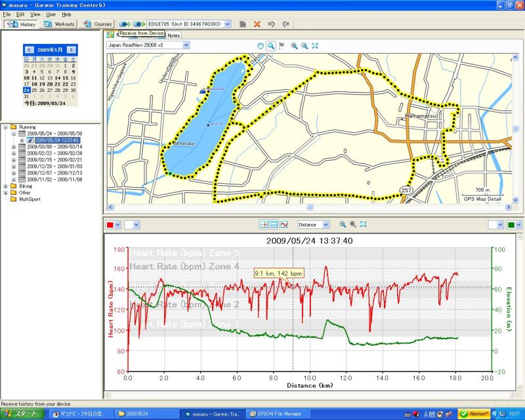Click the MultiSport folder icon
The width and height of the screenshot is (525, 420).
13,199
